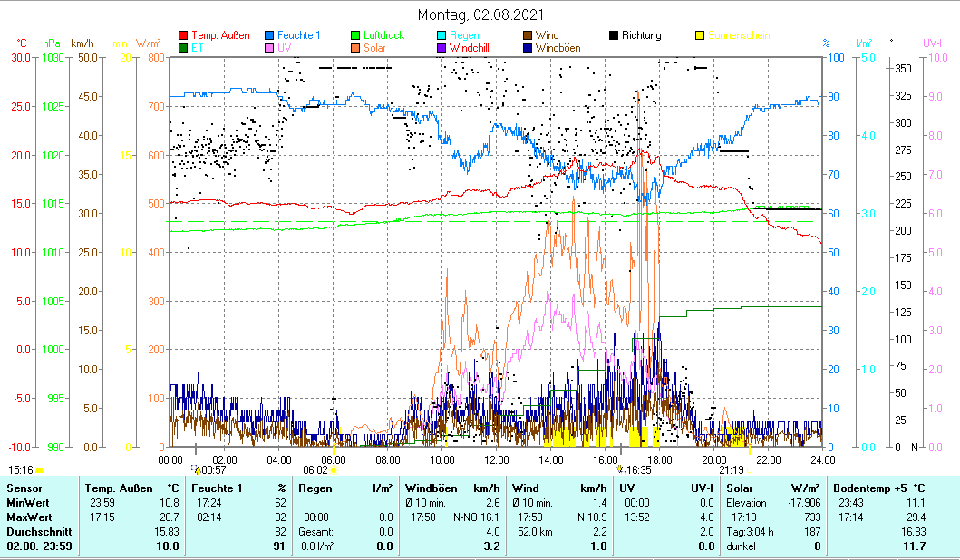The image size is (960, 560).
Task: Select the pink UV legend square
Action: pyautogui.click(x=270, y=48)
